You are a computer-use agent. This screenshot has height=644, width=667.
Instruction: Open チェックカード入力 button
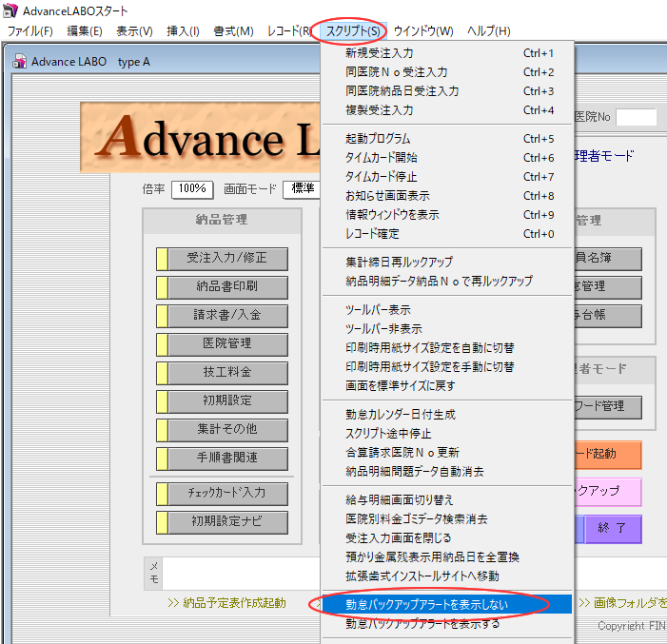click(x=222, y=494)
